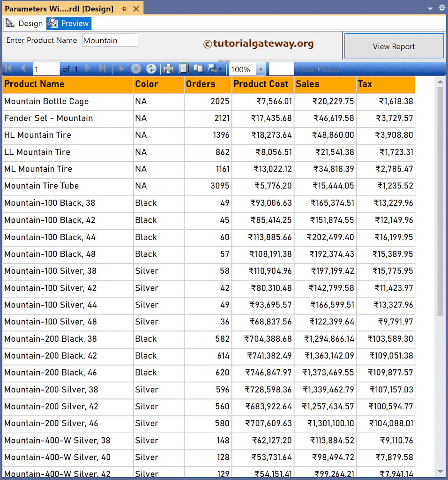Click the settings gear icon
The width and height of the screenshot is (448, 480).
point(441,7)
